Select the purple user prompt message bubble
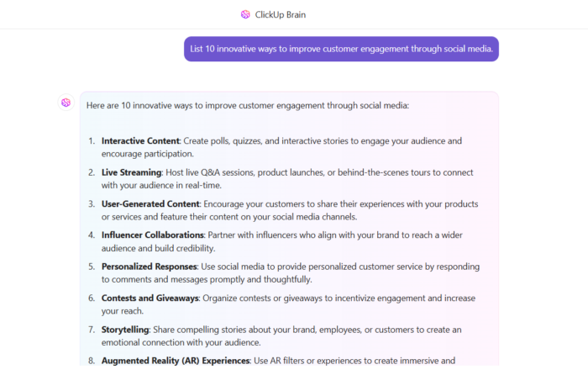 (x=341, y=49)
